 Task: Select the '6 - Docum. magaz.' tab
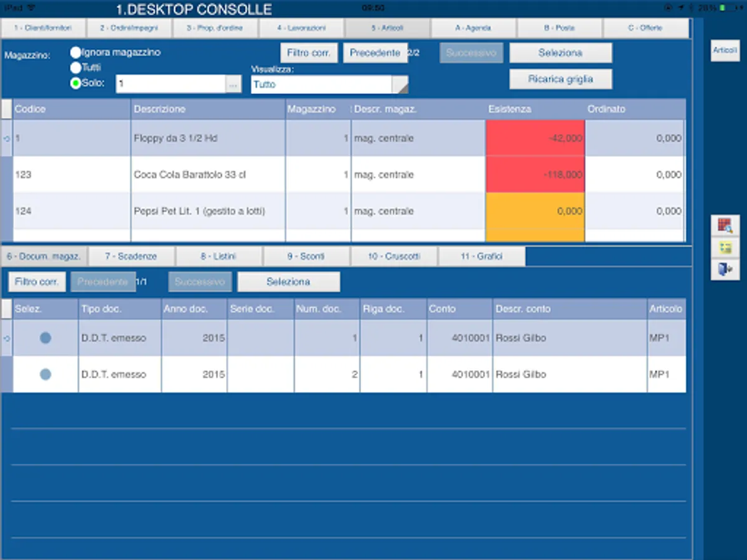pyautogui.click(x=44, y=256)
